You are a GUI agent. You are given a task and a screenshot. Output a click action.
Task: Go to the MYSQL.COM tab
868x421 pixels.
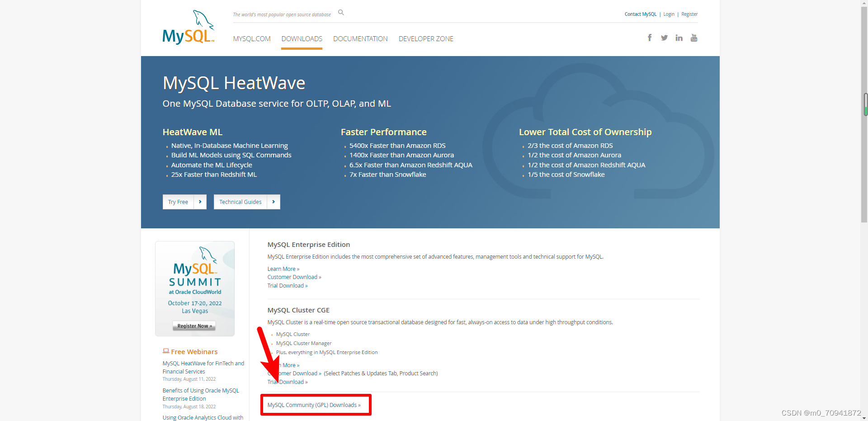tap(252, 39)
